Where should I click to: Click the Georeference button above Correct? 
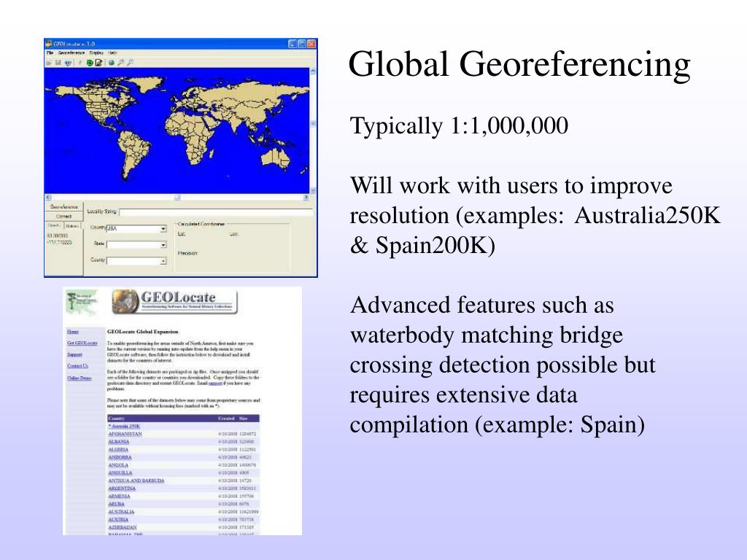click(64, 207)
